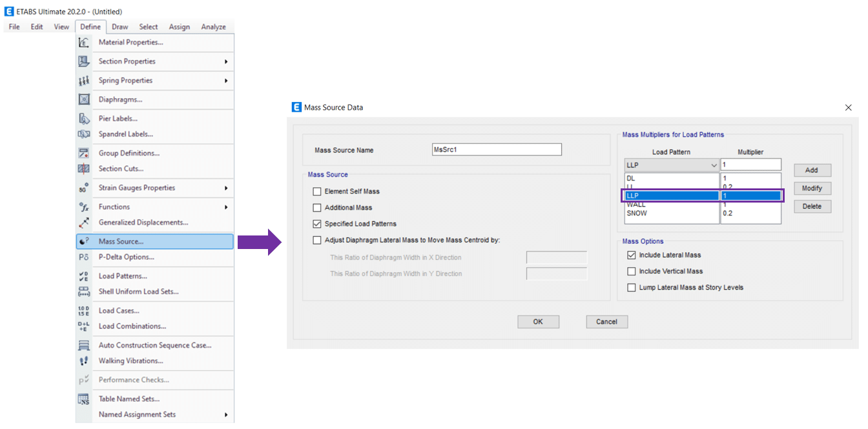This screenshot has height=429, width=868.
Task: Open the View menu
Action: (x=61, y=26)
